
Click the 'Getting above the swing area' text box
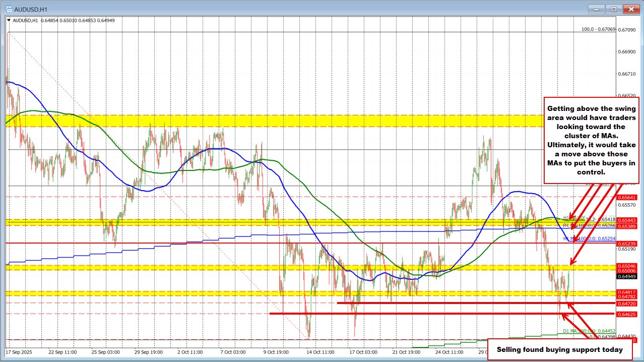[x=591, y=140]
